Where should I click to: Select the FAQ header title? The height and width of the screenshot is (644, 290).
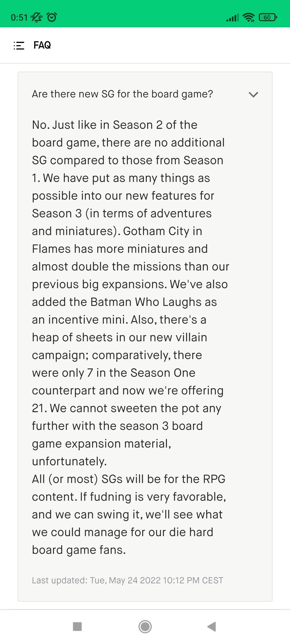42,45
